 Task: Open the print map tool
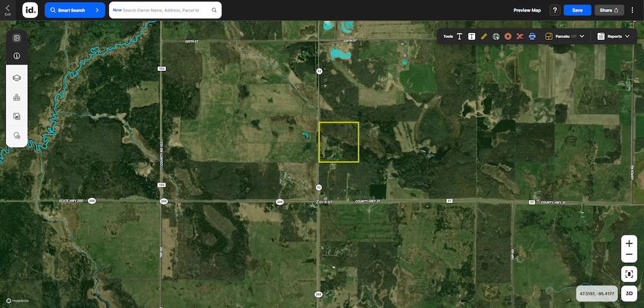[533, 37]
